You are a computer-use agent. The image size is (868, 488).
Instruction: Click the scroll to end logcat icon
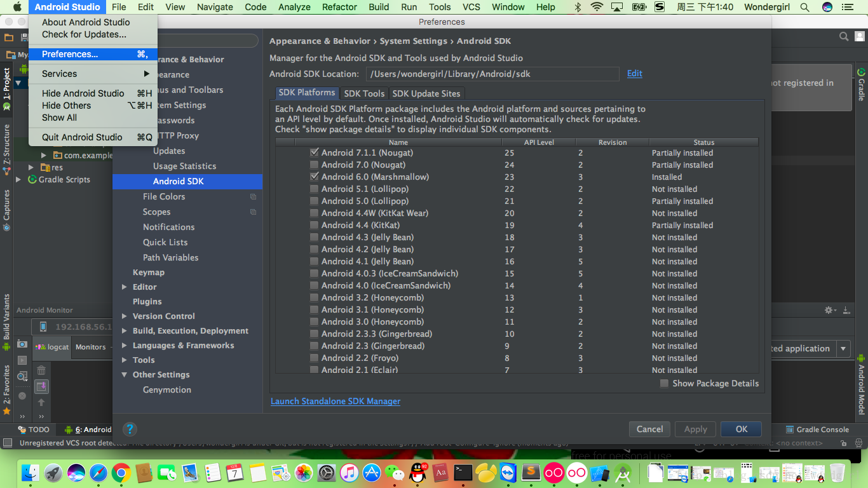tap(41, 386)
